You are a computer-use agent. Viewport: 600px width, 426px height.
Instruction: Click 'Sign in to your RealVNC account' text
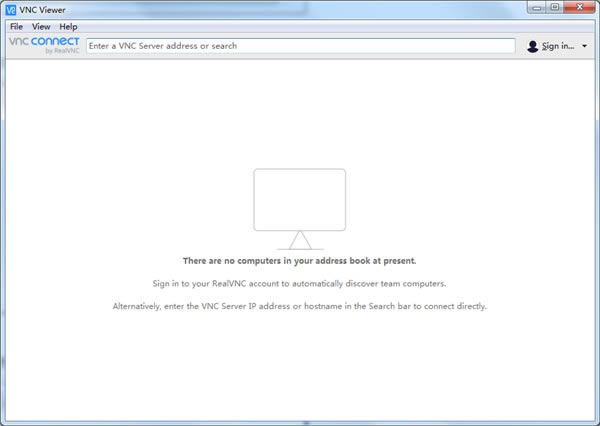[x=299, y=284]
